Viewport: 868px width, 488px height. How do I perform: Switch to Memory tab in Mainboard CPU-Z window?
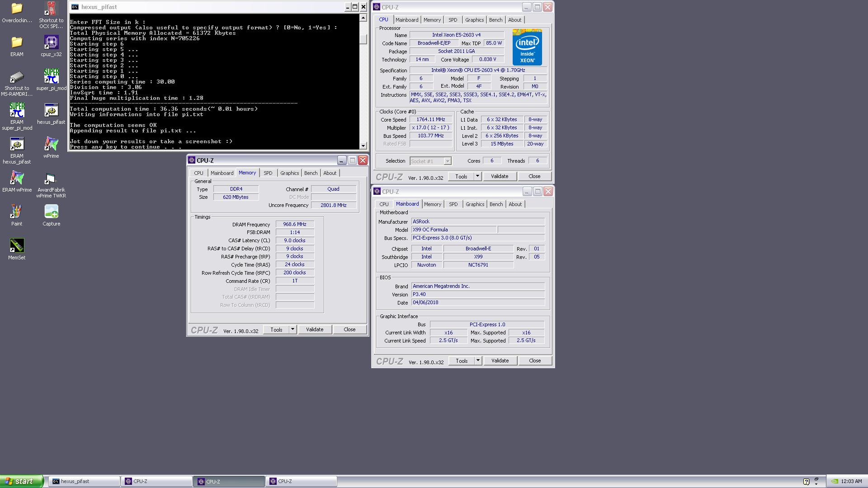(433, 204)
